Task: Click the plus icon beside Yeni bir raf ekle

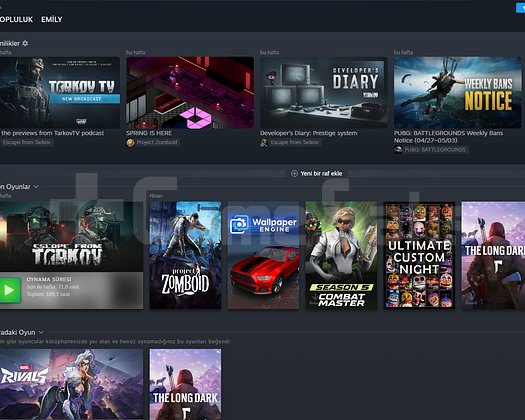Action: click(294, 173)
